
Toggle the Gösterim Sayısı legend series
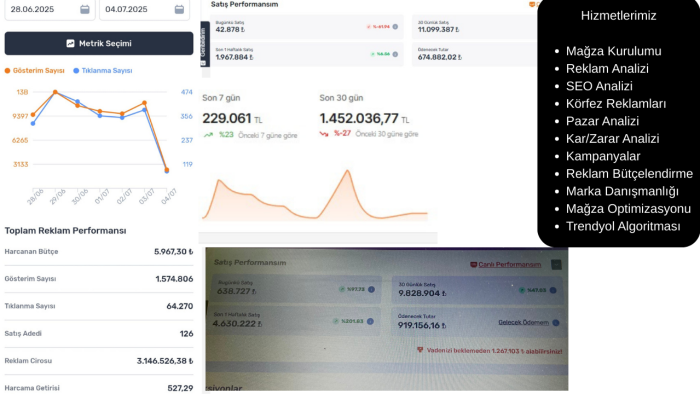click(35, 71)
